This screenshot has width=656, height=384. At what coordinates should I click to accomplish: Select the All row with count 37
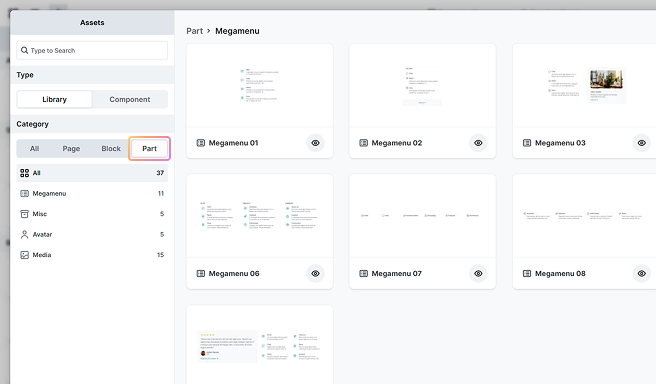92,173
